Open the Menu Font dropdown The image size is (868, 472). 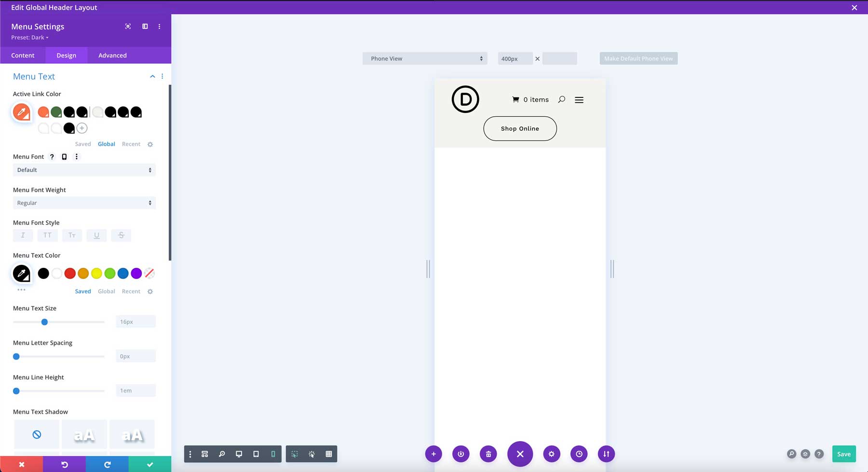pyautogui.click(x=84, y=170)
